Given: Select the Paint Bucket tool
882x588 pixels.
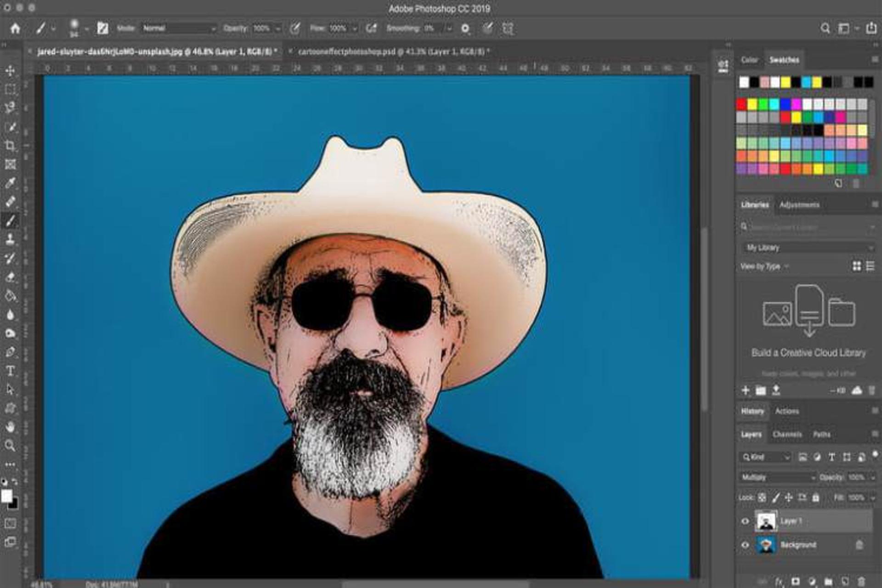Looking at the screenshot, I should point(10,295).
